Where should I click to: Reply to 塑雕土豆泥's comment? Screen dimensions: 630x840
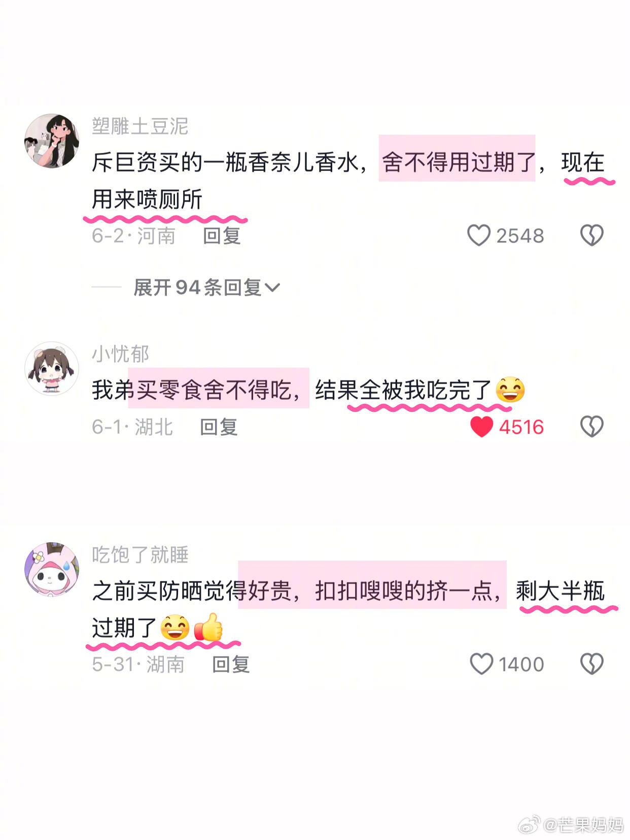tap(222, 236)
